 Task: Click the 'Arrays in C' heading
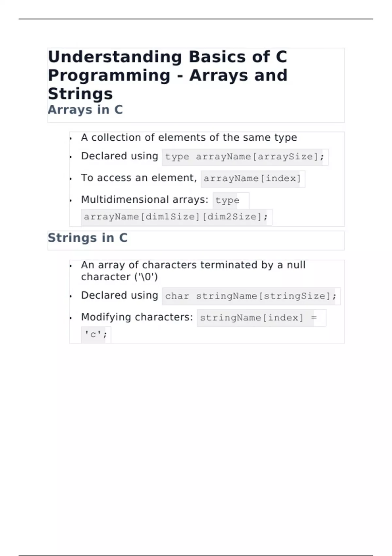pos(85,110)
